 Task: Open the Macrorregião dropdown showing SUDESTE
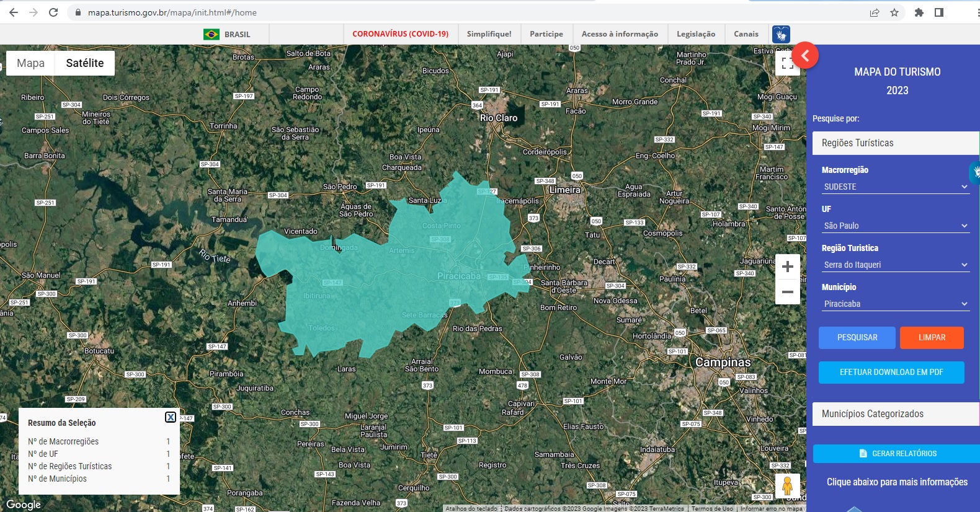[x=895, y=187]
